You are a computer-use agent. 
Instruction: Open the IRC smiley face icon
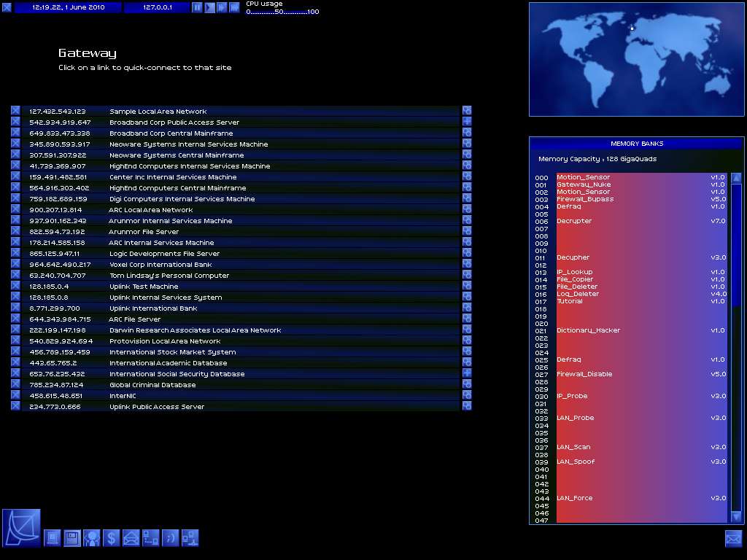[x=170, y=538]
